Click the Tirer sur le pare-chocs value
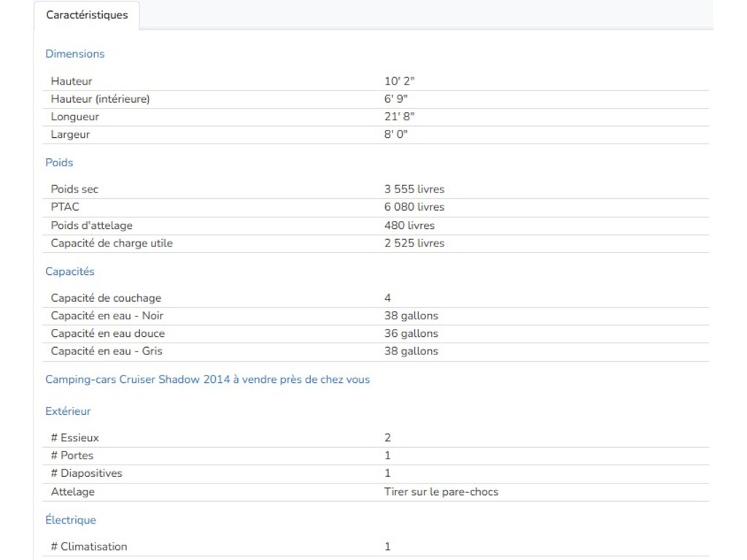Viewport: 747px width, 560px height. click(x=441, y=492)
